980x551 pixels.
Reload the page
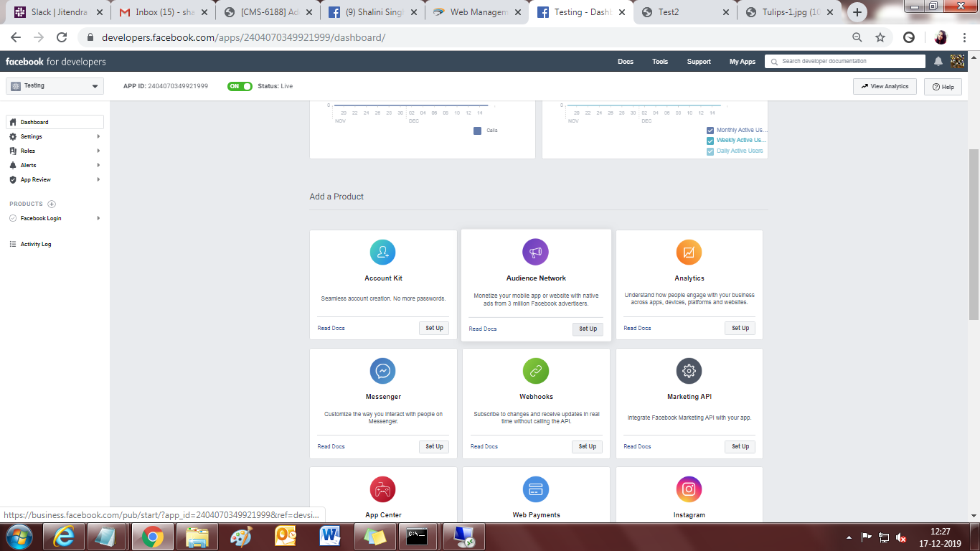[x=62, y=37]
